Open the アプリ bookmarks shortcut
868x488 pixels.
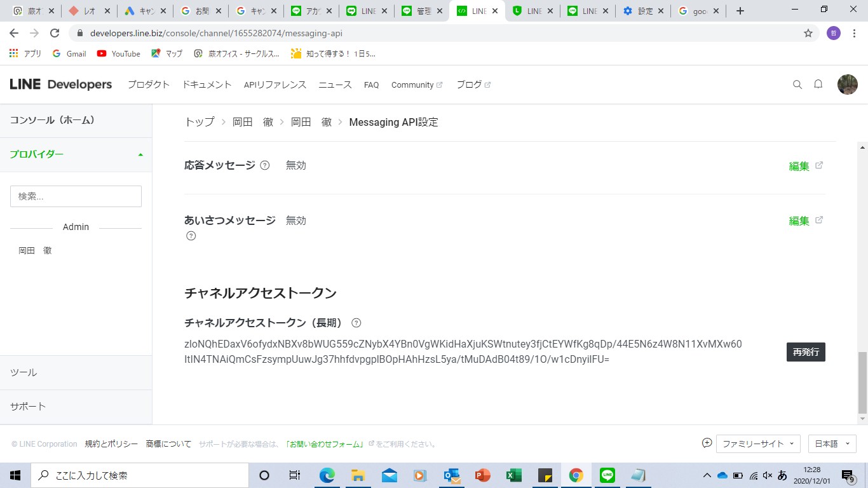pyautogui.click(x=25, y=54)
